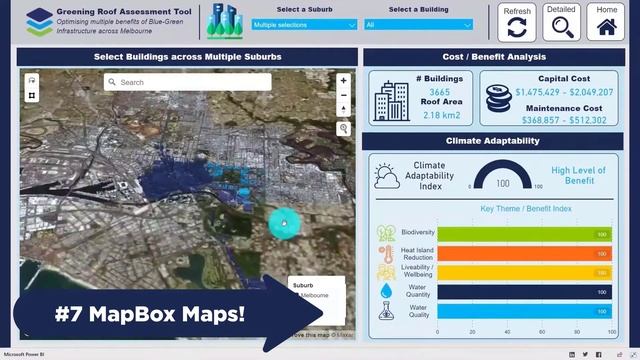This screenshot has width=640, height=360.
Task: Select the orange Heat Island Reduction bar
Action: coord(524,253)
